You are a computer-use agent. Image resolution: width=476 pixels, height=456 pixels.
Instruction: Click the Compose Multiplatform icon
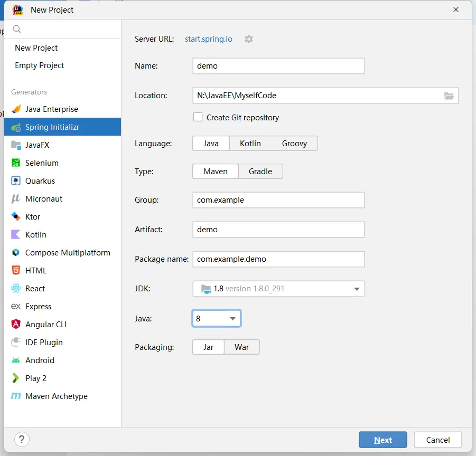tap(16, 253)
